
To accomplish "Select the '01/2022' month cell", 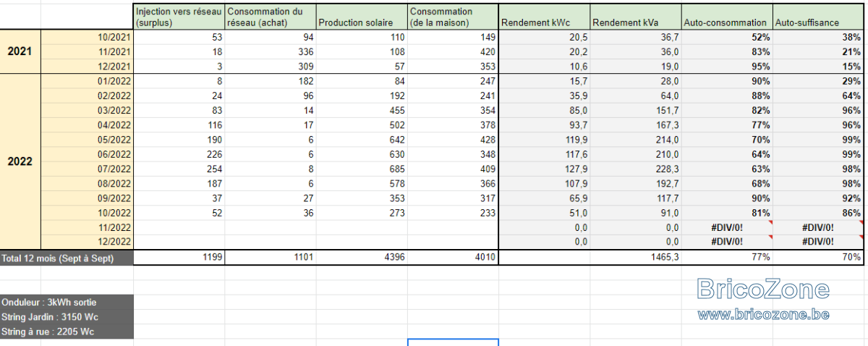I will tap(88, 81).
